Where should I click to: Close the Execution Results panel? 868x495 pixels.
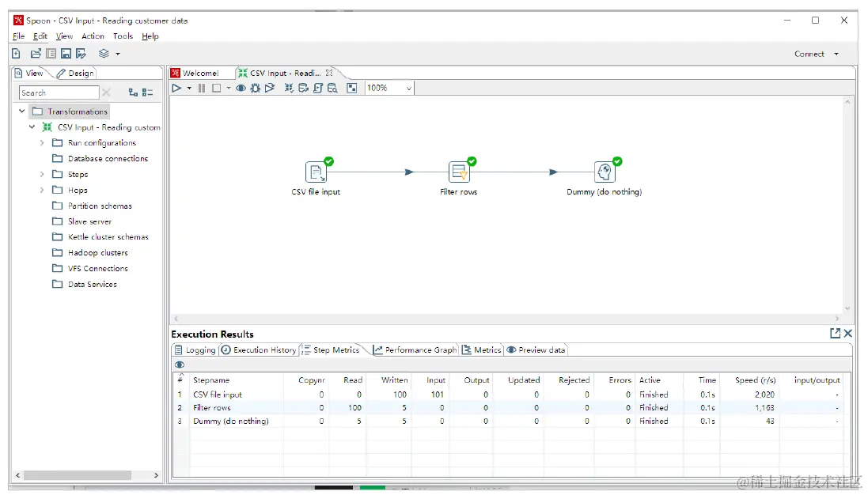click(848, 333)
